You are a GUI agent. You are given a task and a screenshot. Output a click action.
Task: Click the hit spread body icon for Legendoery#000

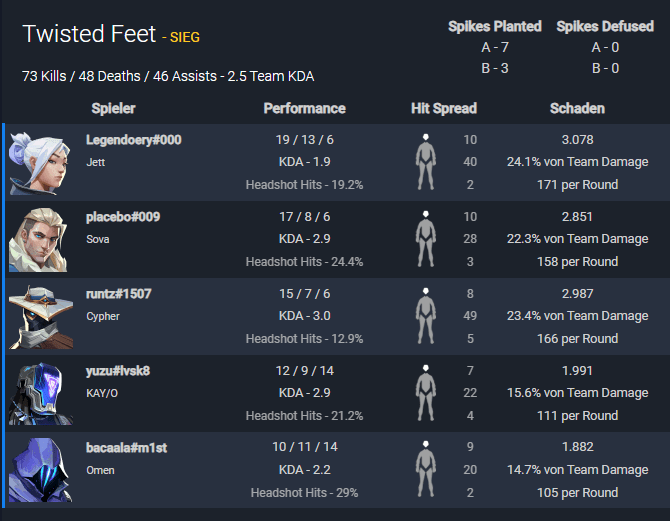(x=426, y=162)
